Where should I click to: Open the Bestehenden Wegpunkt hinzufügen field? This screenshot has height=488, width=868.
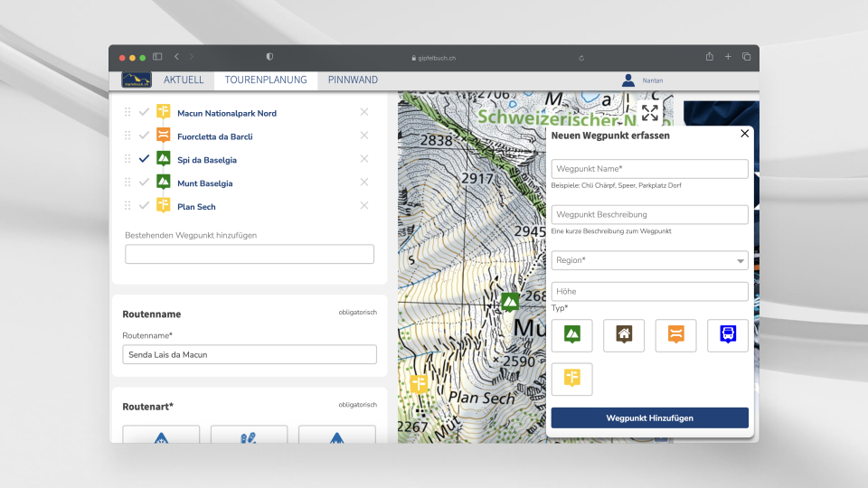click(249, 254)
